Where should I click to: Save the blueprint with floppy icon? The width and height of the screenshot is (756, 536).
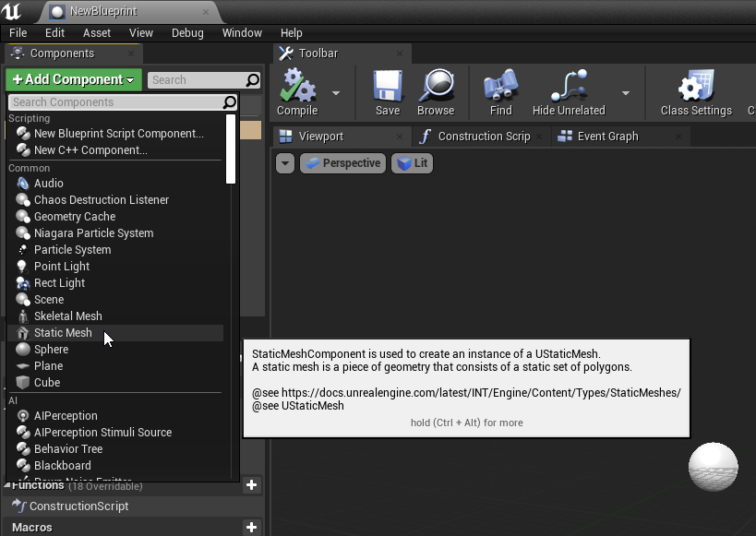click(388, 86)
